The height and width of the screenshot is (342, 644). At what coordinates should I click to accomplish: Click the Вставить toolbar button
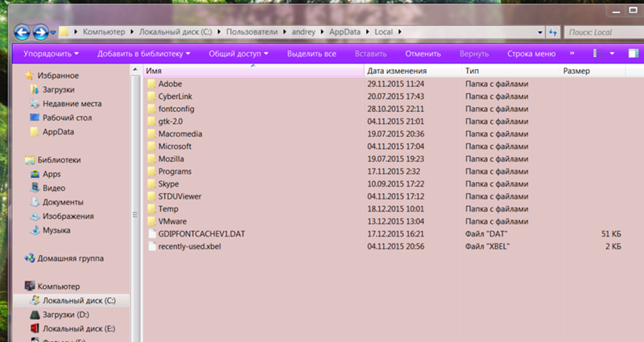[x=371, y=54]
